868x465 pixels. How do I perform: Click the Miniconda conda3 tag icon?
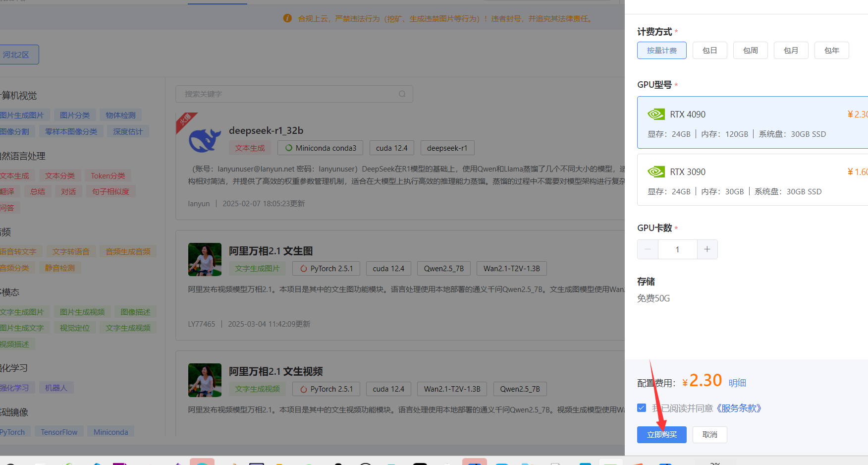tap(288, 148)
